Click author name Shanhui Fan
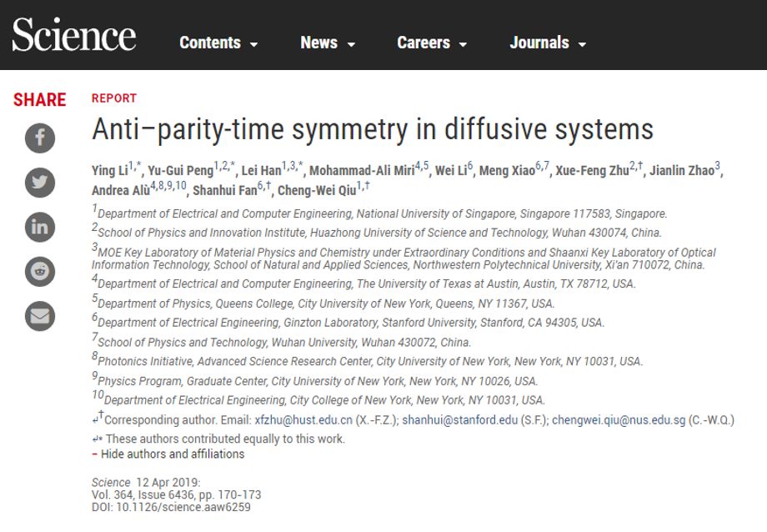This screenshot has height=532, width=767. tap(224, 190)
